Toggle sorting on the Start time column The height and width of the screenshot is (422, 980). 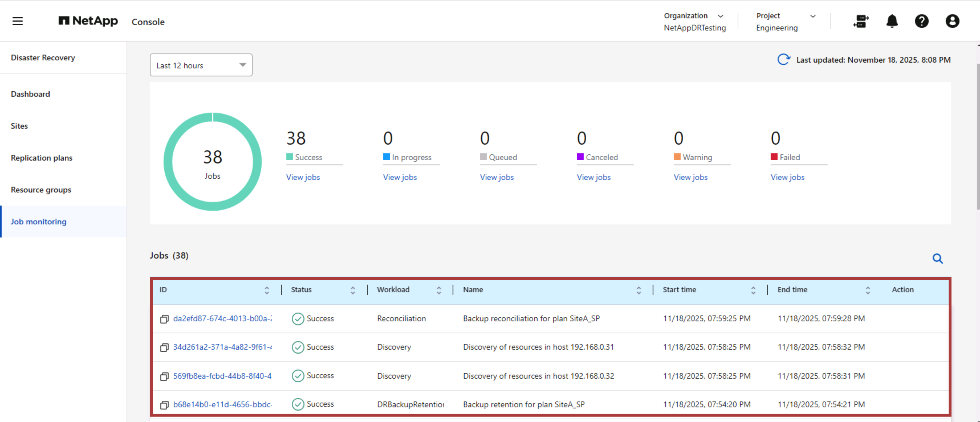[754, 290]
